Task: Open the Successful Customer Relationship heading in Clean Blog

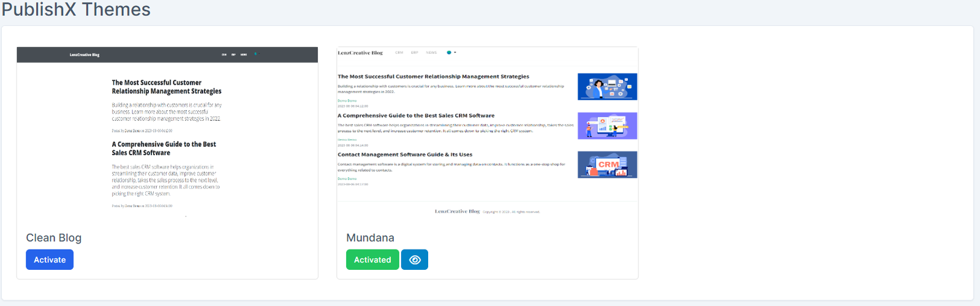Action: tap(167, 86)
